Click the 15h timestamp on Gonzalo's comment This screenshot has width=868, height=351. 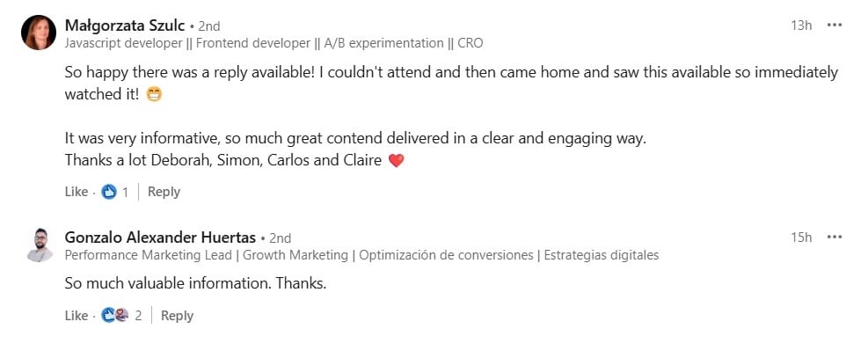click(801, 237)
